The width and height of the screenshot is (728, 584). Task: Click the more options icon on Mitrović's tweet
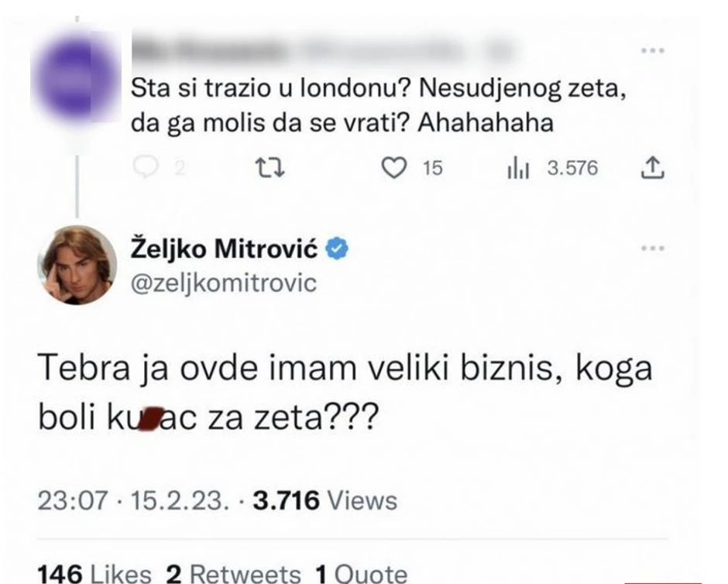(654, 248)
